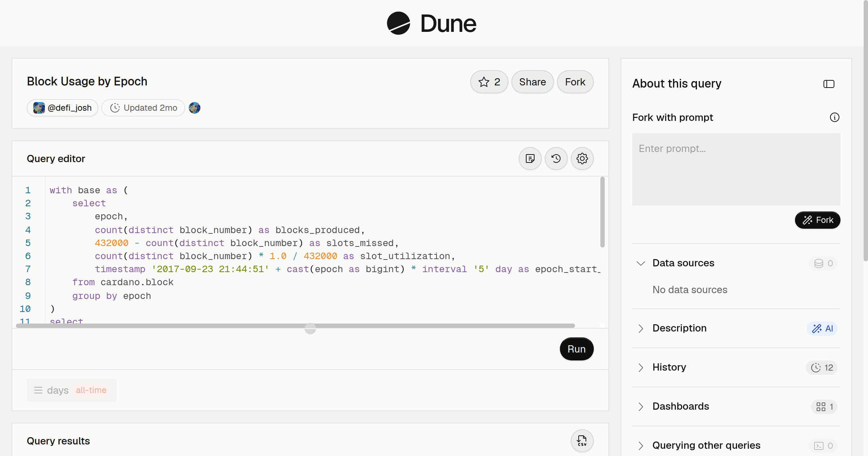Click the Query results heading
868x456 pixels.
coord(58,441)
